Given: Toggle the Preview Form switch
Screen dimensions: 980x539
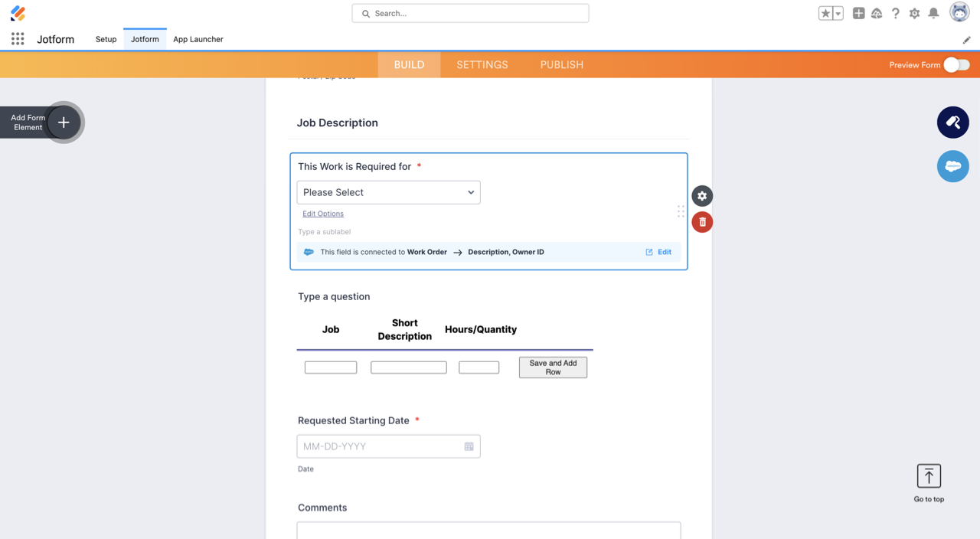Looking at the screenshot, I should click(956, 65).
